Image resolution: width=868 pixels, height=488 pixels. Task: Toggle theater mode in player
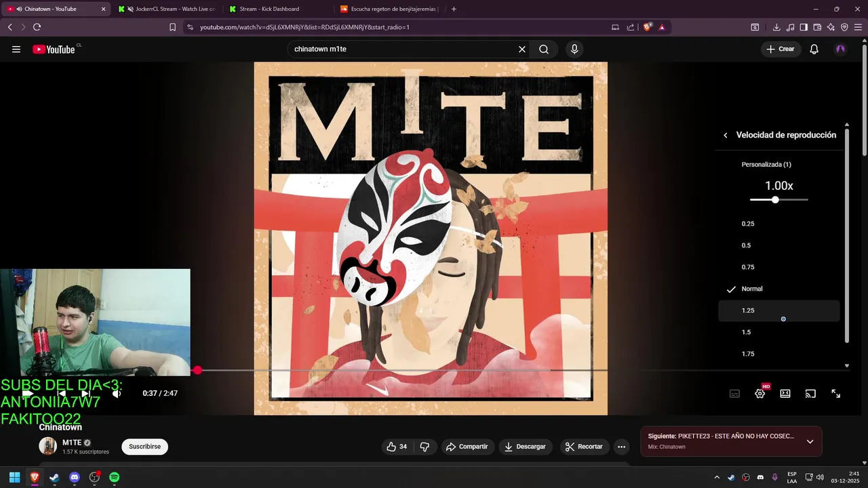(x=785, y=394)
